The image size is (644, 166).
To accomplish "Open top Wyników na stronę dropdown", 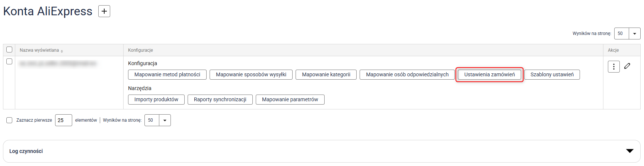I will [x=634, y=33].
